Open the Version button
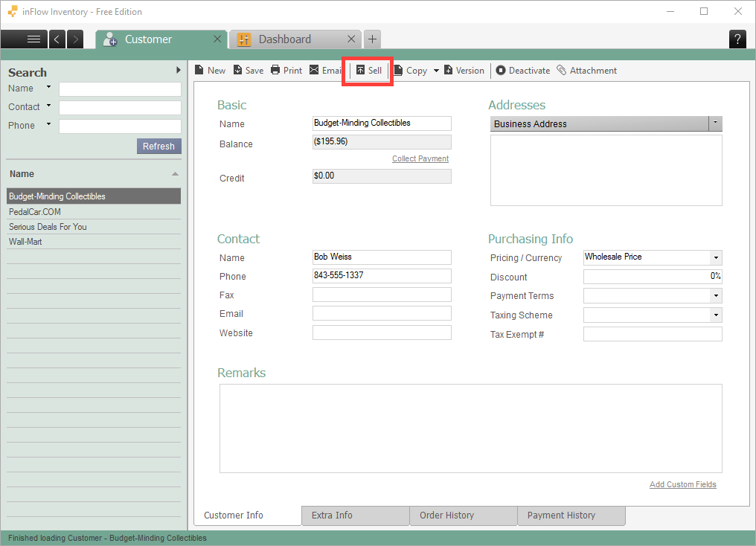 [x=464, y=71]
